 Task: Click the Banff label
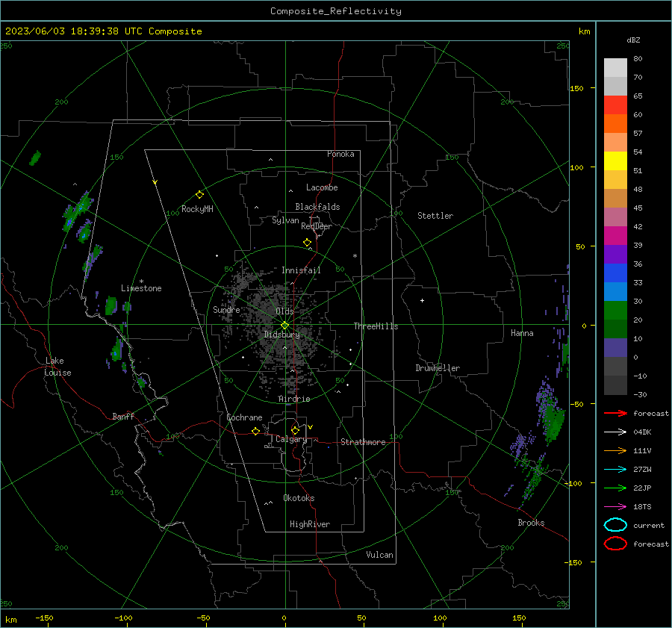point(123,416)
